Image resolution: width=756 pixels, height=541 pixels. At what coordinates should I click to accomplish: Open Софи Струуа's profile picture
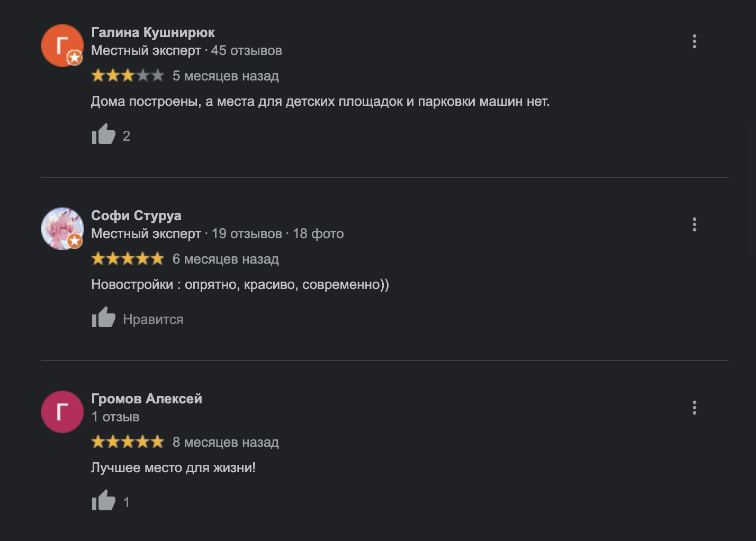pyautogui.click(x=62, y=229)
